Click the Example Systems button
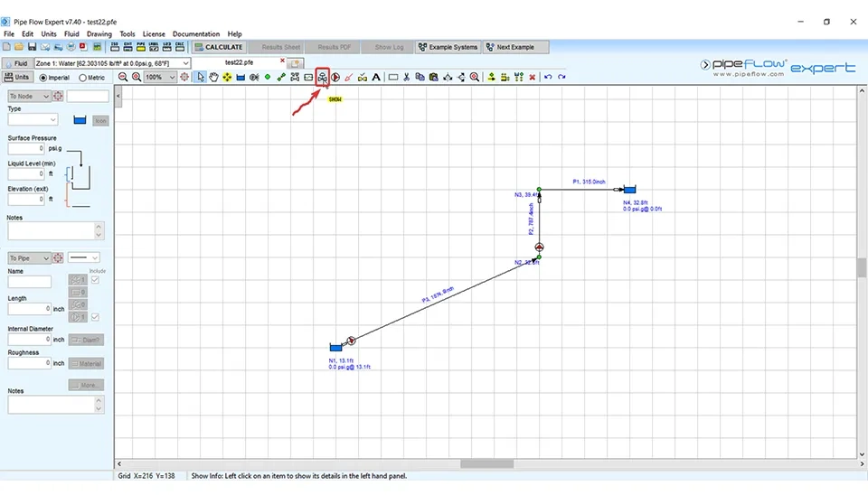 [448, 47]
